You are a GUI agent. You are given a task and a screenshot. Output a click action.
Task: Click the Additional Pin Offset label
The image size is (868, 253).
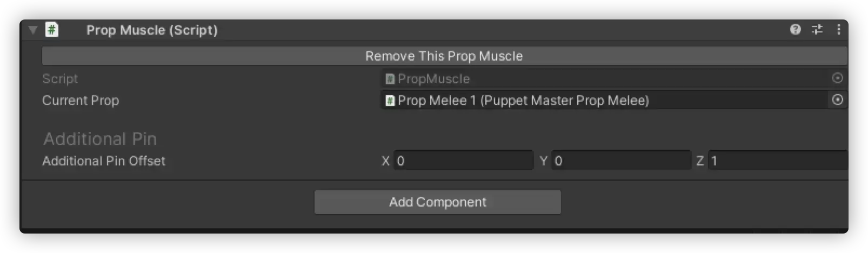[x=104, y=161]
